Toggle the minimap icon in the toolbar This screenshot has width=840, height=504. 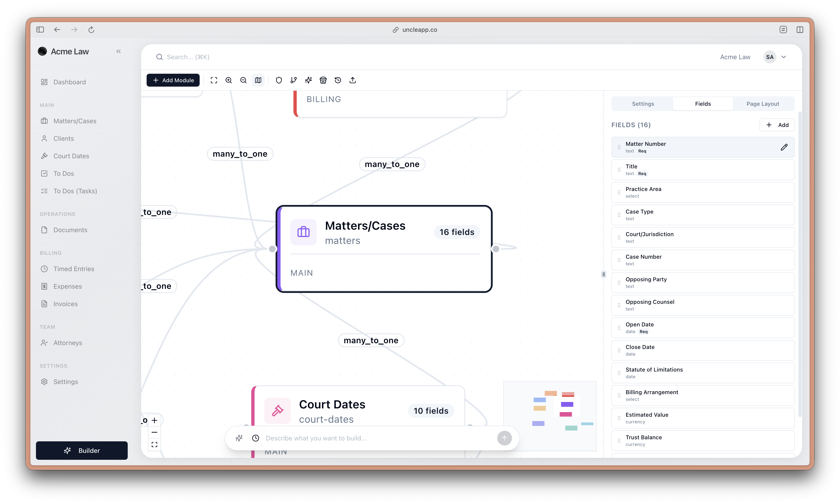258,80
